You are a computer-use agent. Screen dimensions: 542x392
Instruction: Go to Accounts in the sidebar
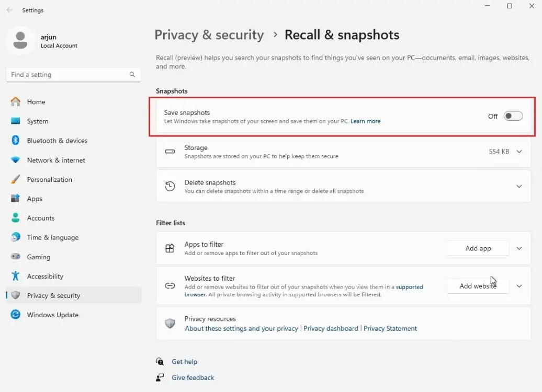(40, 218)
